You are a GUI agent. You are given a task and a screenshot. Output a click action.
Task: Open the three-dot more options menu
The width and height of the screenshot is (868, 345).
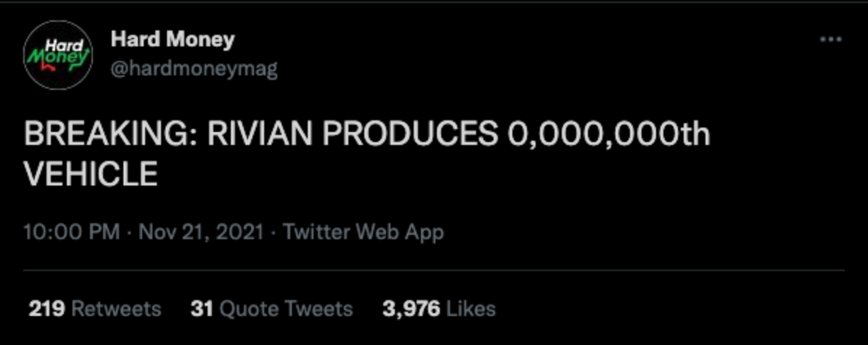coord(831,40)
